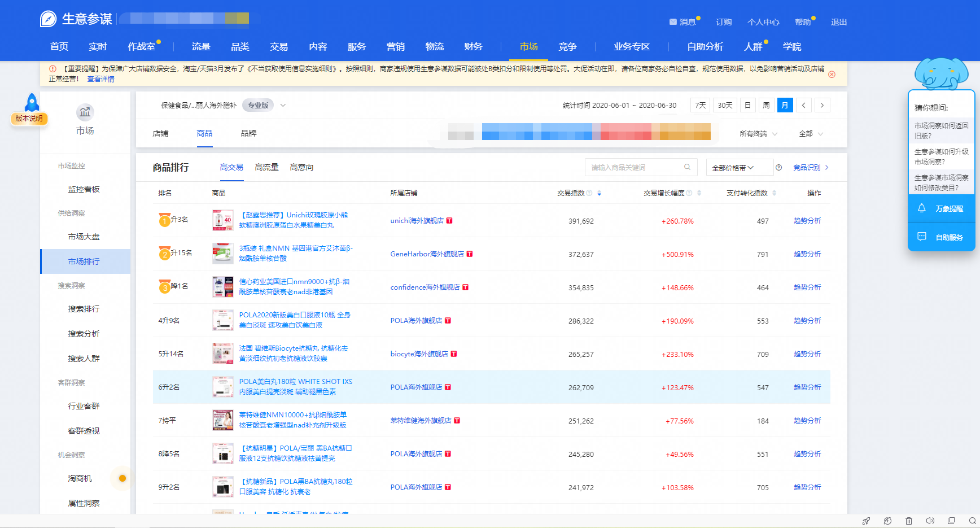Open 趋势分析 for unichi海外旗舰店 product
Viewport: 980px width, 528px height.
tap(807, 221)
